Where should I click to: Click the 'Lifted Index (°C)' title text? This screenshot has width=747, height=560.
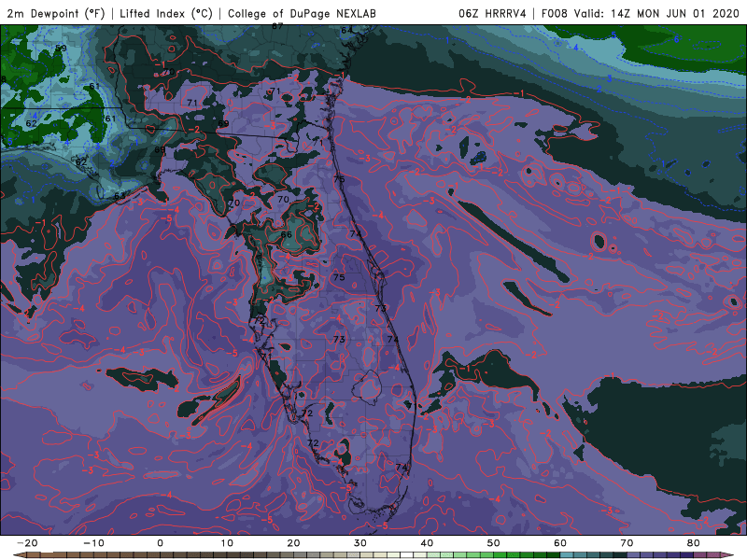tap(166, 13)
